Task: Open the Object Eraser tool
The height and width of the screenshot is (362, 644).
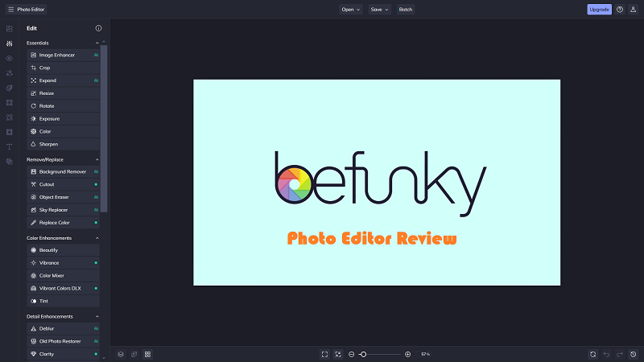Action: coord(64,197)
